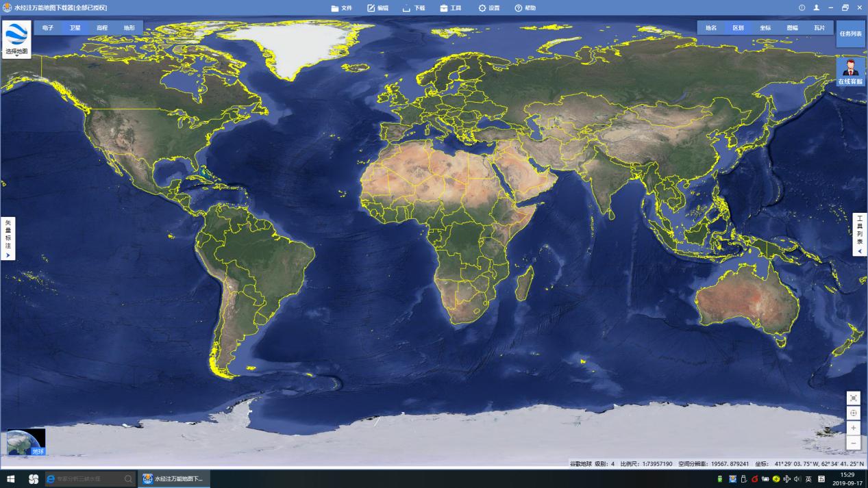The height and width of the screenshot is (488, 868).
Task: Click the 地球 globe thumbnail
Action: pyautogui.click(x=26, y=442)
